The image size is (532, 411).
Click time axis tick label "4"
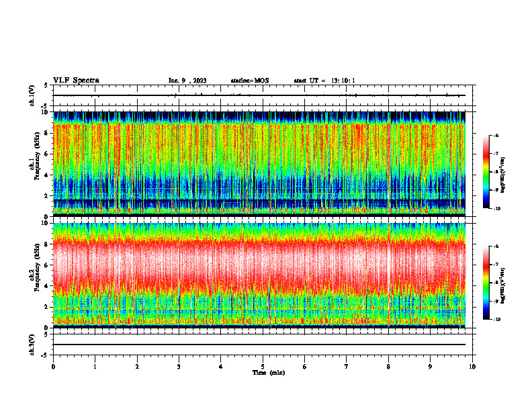(221, 367)
